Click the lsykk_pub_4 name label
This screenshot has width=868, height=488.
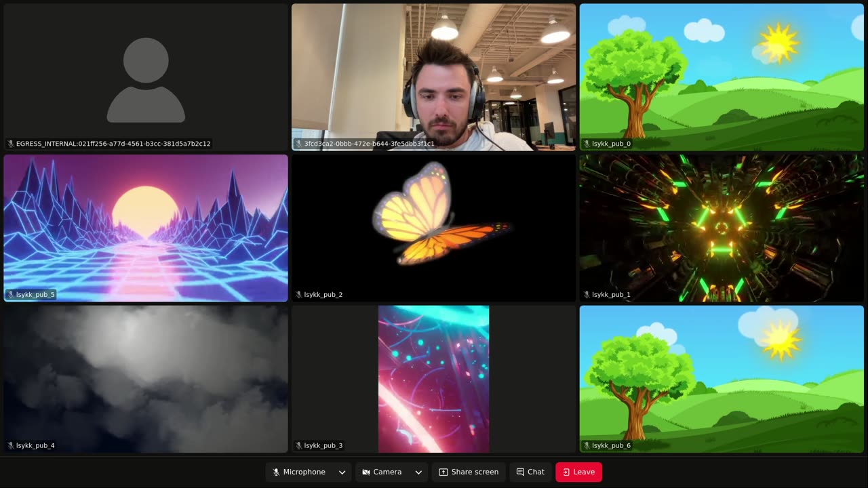coord(35,446)
